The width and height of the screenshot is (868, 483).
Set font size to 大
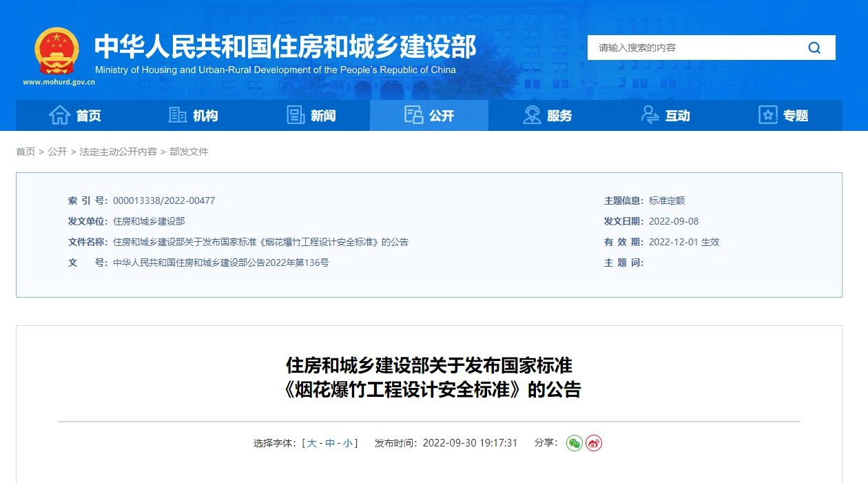click(312, 443)
